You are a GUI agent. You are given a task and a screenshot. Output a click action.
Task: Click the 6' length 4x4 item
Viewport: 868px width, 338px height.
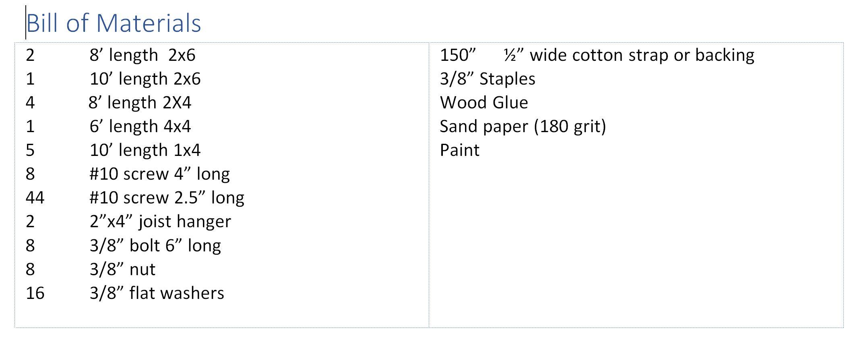(140, 126)
